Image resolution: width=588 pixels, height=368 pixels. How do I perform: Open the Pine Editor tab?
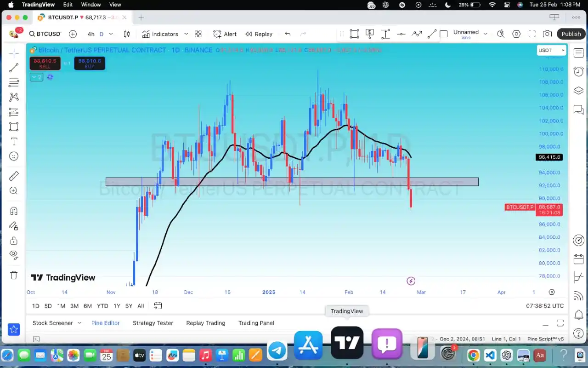[105, 323]
